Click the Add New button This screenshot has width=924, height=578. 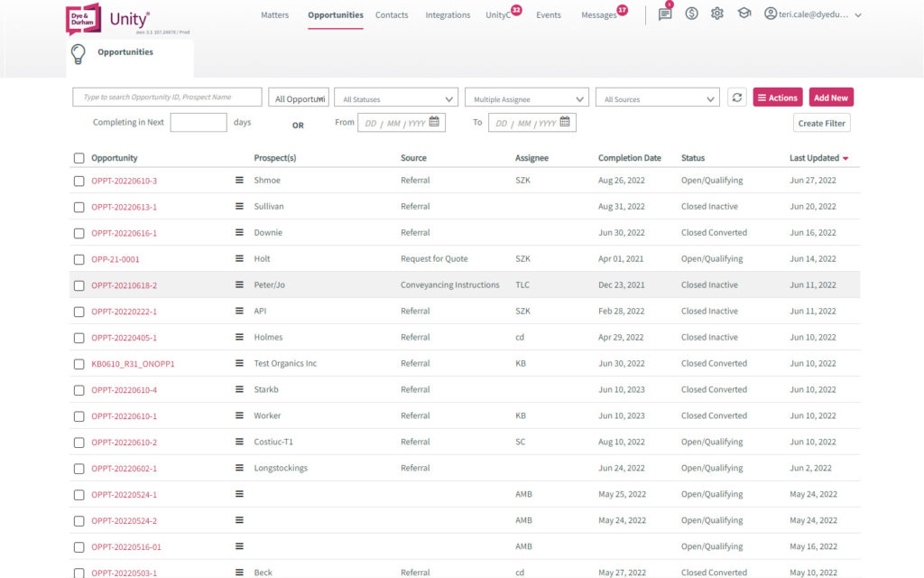tap(830, 97)
